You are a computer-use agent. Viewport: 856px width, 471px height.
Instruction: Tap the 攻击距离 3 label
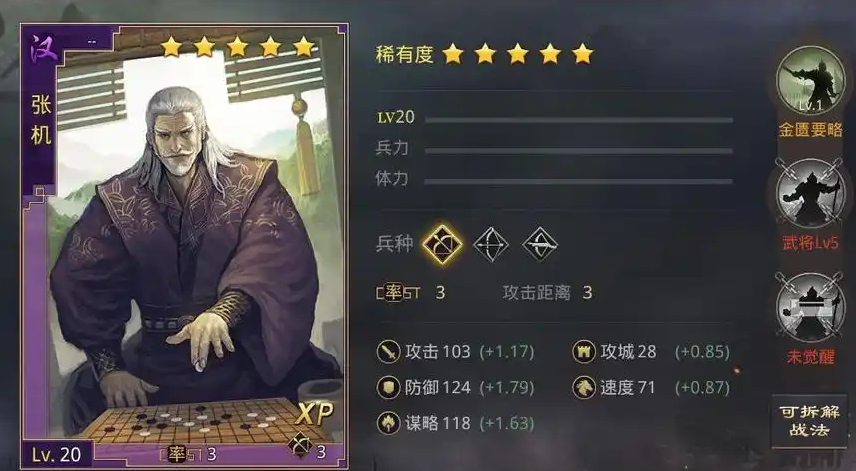point(548,293)
